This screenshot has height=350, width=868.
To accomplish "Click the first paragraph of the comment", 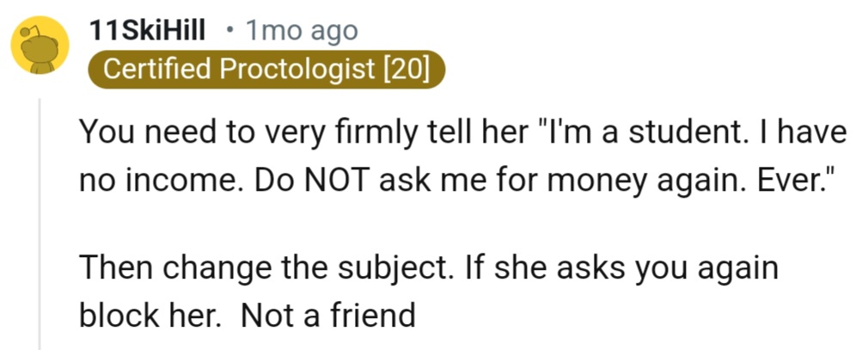I will [464, 157].
